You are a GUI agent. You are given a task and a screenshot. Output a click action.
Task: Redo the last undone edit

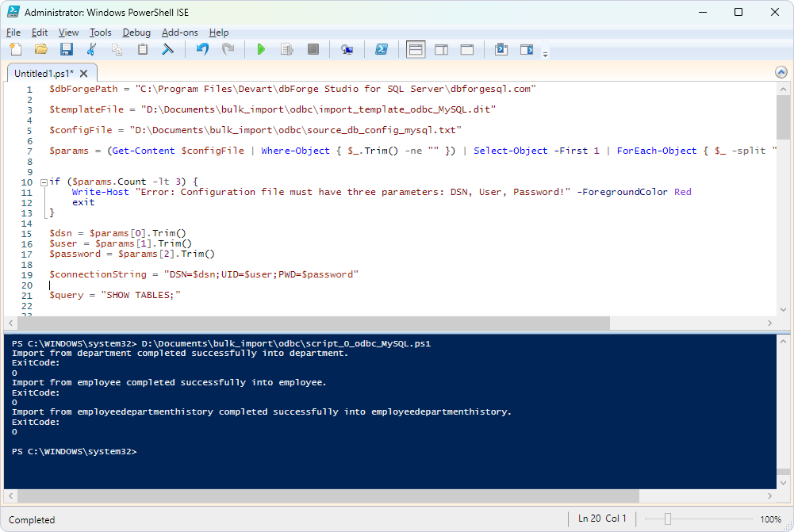(228, 49)
